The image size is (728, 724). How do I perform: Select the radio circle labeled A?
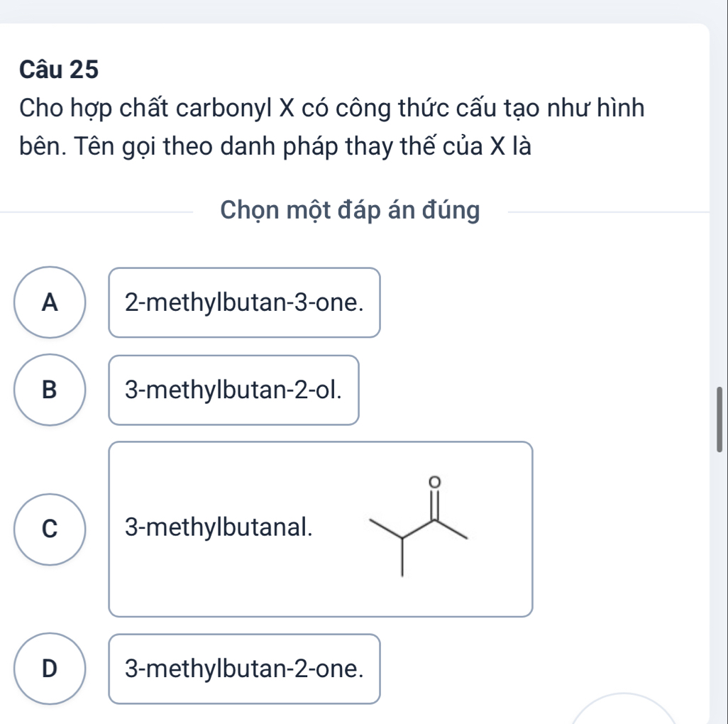(50, 302)
